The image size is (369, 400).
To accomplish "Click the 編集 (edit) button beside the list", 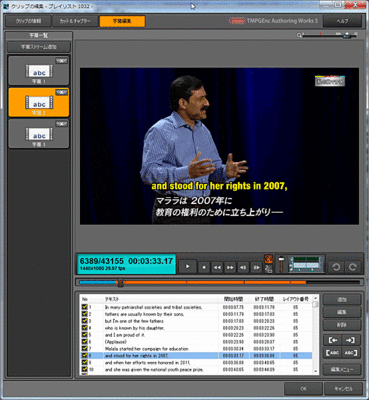I will click(342, 312).
